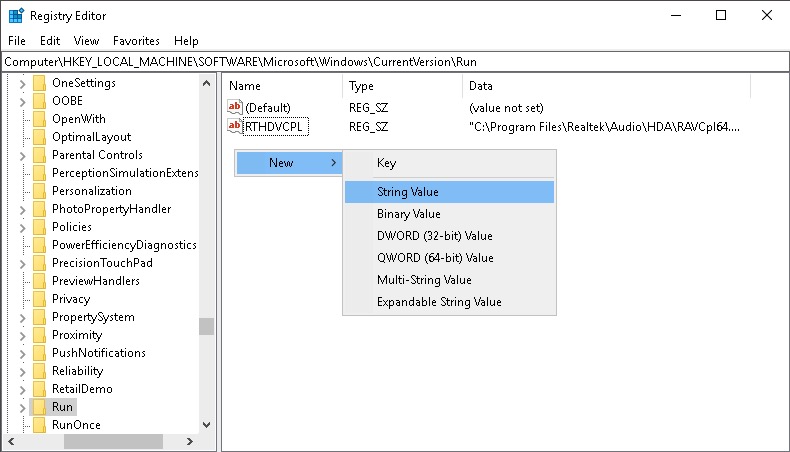Click the PowerEfficiencyDiagnostics folder icon
Image resolution: width=790 pixels, height=452 pixels.
[x=39, y=245]
